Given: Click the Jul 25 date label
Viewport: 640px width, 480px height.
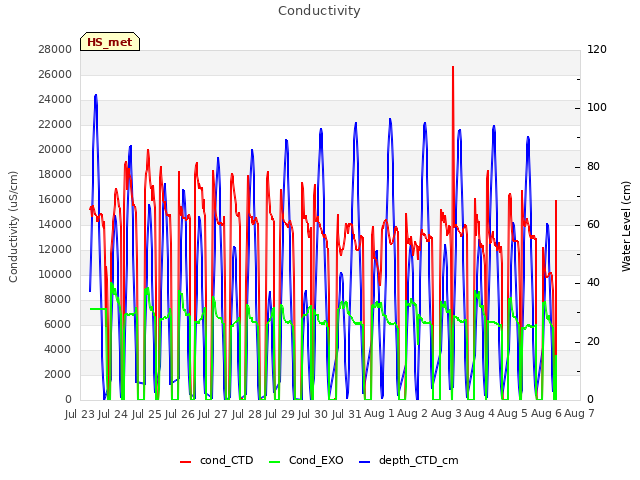Looking at the screenshot, I should tap(147, 414).
